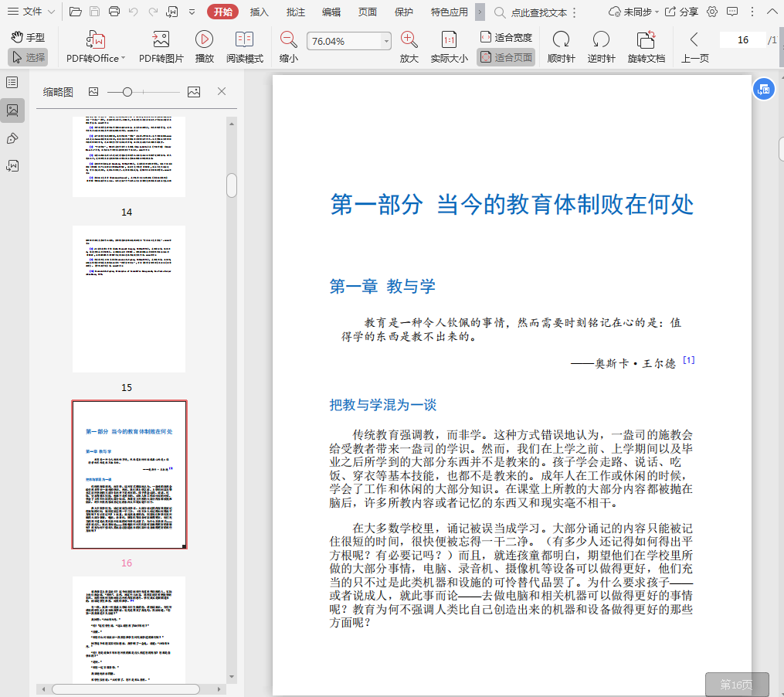Select the page 15 thumbnail

pos(129,299)
